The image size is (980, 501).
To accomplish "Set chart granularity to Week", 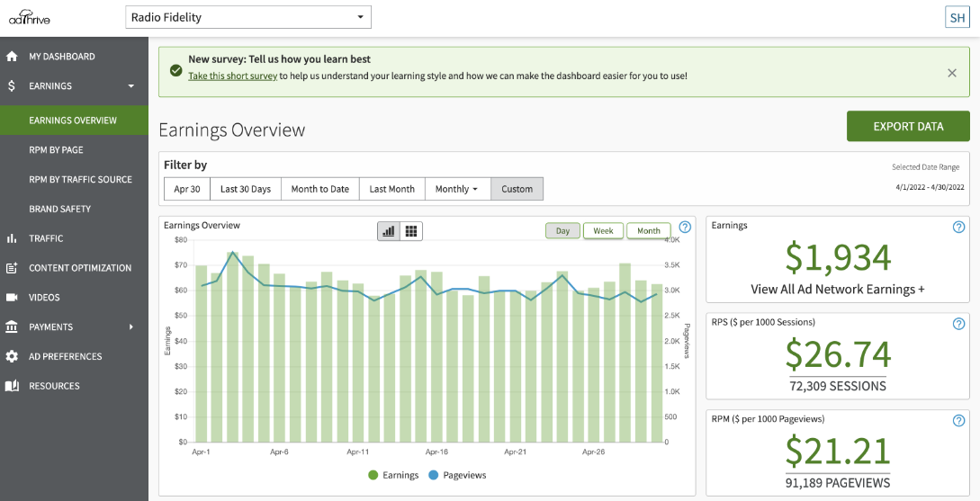I will click(x=603, y=230).
